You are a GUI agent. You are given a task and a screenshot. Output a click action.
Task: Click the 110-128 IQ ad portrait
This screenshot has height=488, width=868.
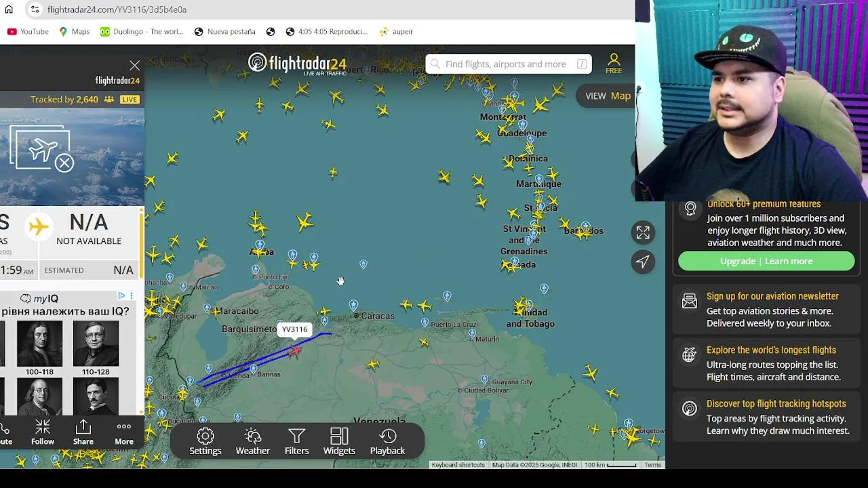pos(96,344)
